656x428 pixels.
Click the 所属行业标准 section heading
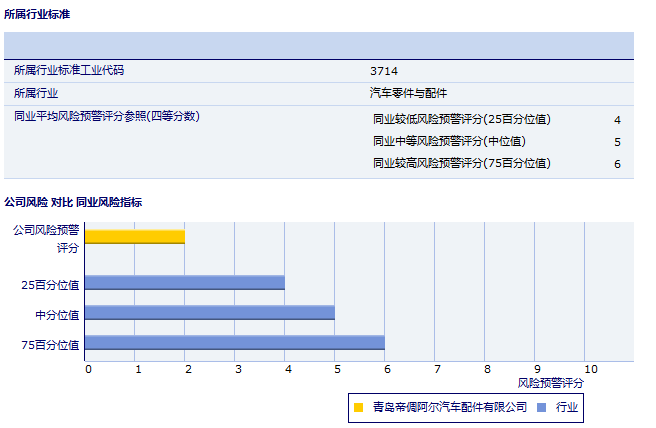(x=37, y=14)
